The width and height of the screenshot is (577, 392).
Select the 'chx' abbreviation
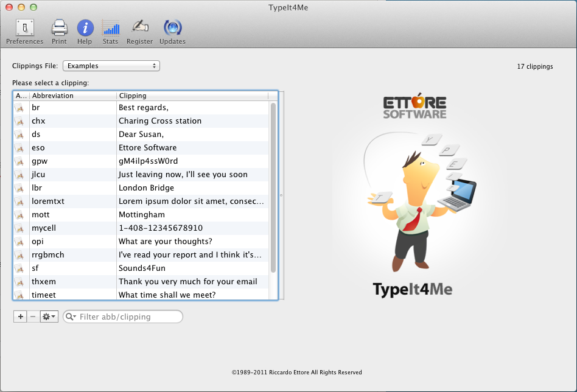click(x=38, y=121)
